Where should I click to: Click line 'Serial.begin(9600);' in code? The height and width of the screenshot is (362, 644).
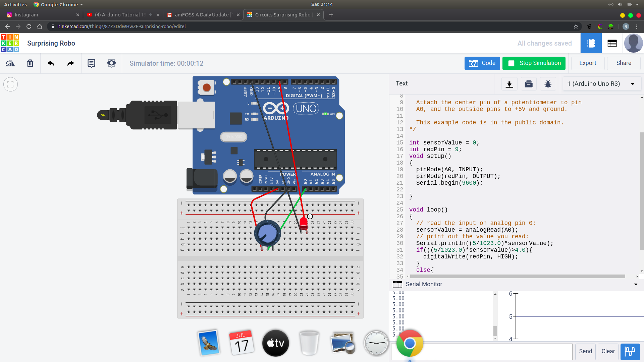click(449, 183)
